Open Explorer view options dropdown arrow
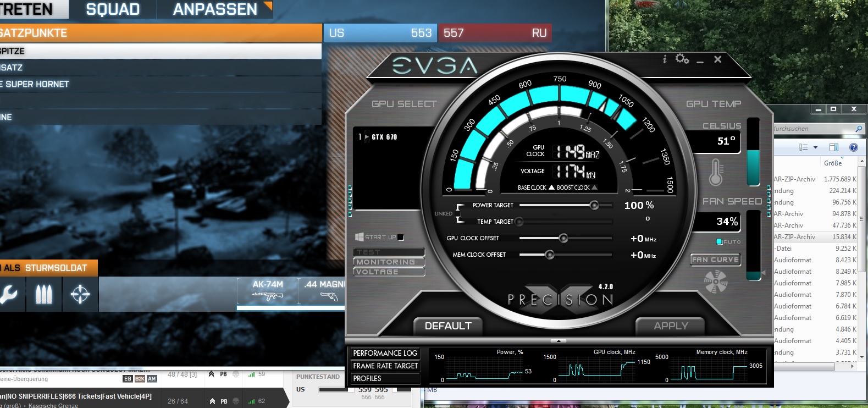868x408 pixels. pyautogui.click(x=815, y=147)
